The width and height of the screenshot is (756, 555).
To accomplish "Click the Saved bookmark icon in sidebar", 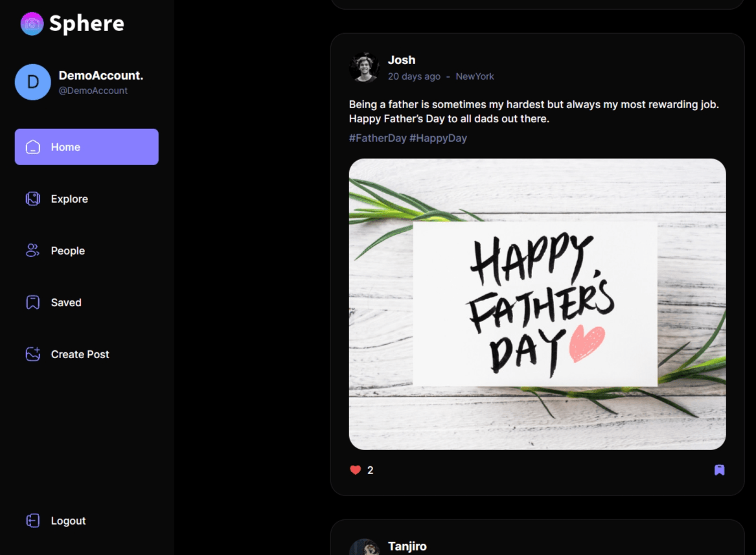I will [x=33, y=302].
